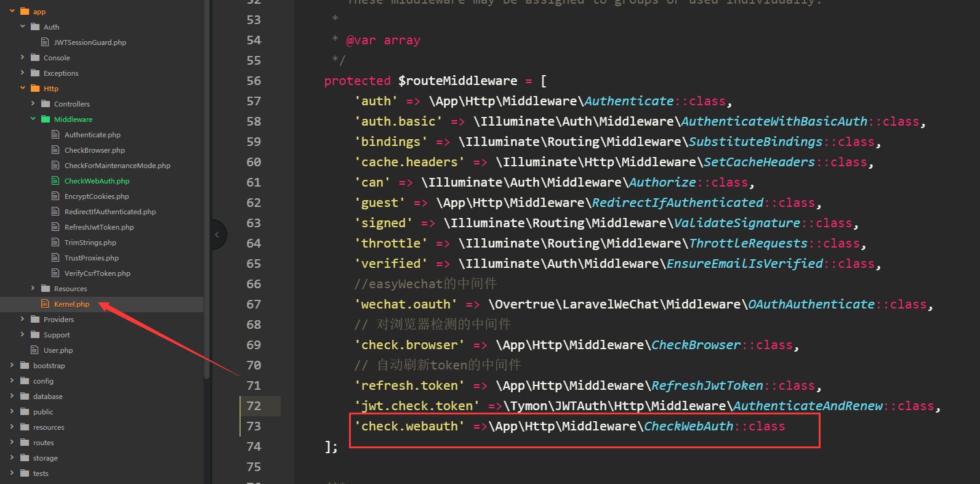
Task: Click the Authenticate.php file icon
Action: (x=55, y=134)
